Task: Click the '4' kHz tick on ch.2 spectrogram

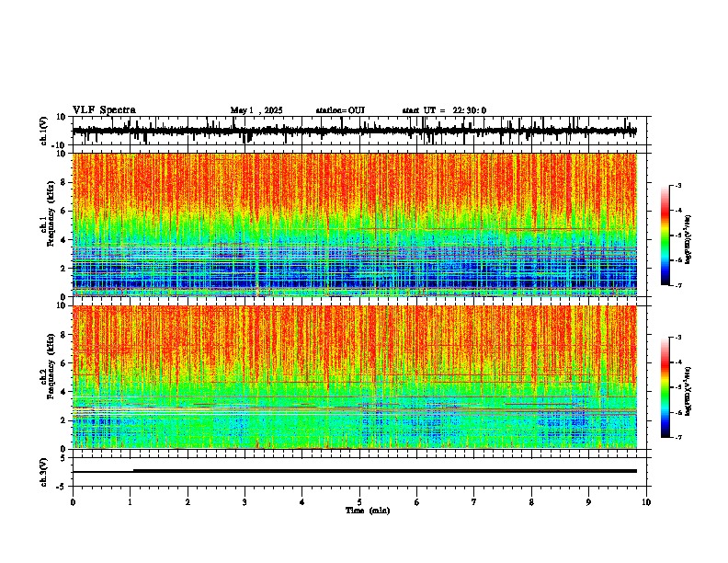Action: (x=64, y=392)
